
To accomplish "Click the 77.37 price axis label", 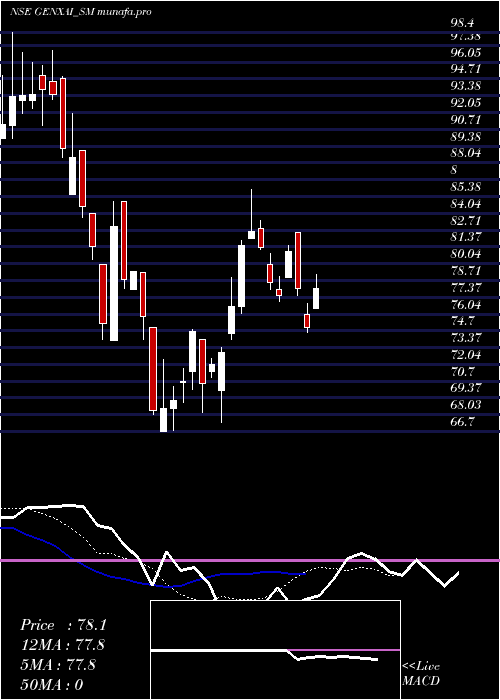I will 466,288.
